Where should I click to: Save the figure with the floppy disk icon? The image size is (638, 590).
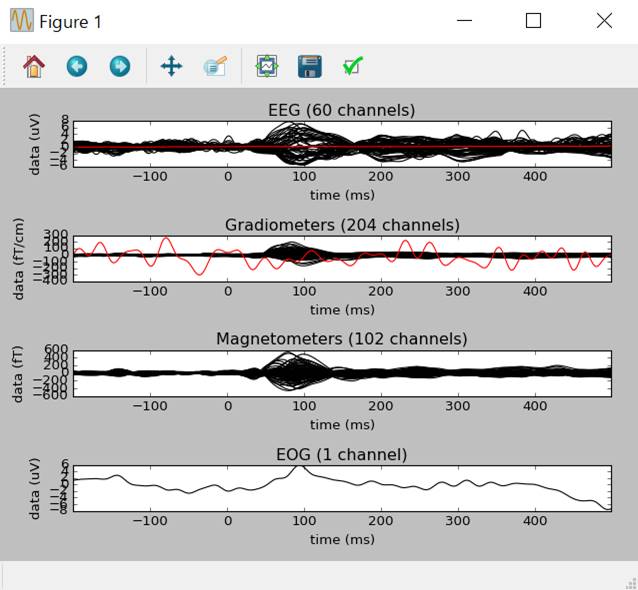coord(310,67)
